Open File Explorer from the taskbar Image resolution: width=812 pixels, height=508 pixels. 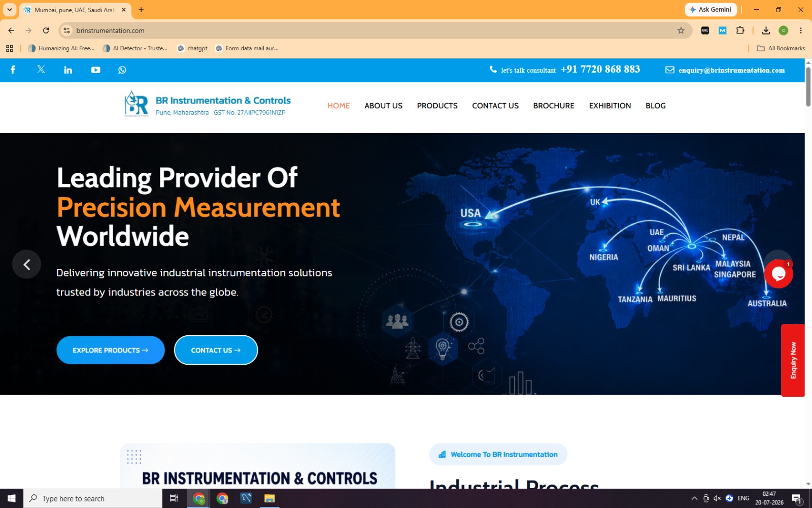[269, 498]
